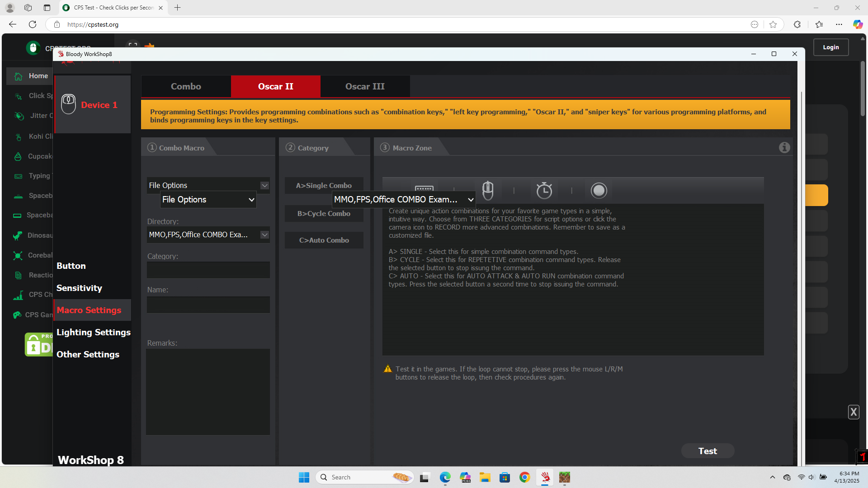868x488 pixels.
Task: Select C>Auto Combo category
Action: [x=324, y=240]
